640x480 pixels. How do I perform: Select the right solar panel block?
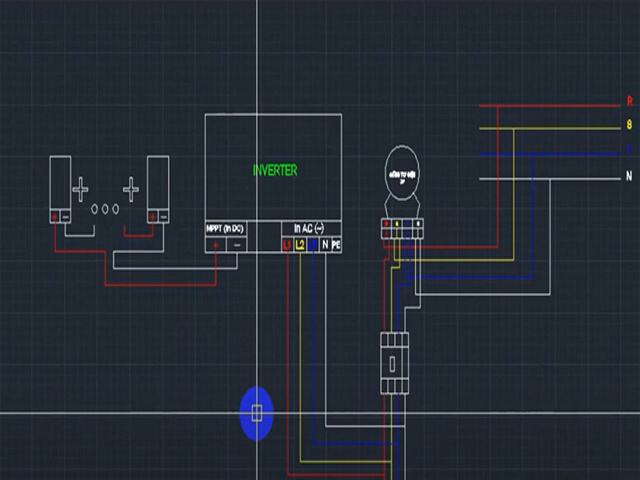click(158, 189)
